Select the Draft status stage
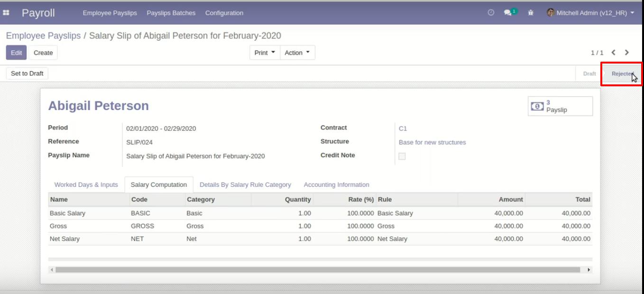This screenshot has height=294, width=644. pyautogui.click(x=589, y=73)
